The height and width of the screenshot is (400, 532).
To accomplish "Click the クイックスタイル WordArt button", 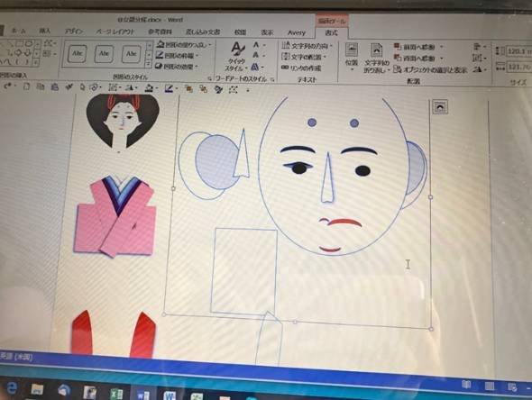I will coord(236,56).
